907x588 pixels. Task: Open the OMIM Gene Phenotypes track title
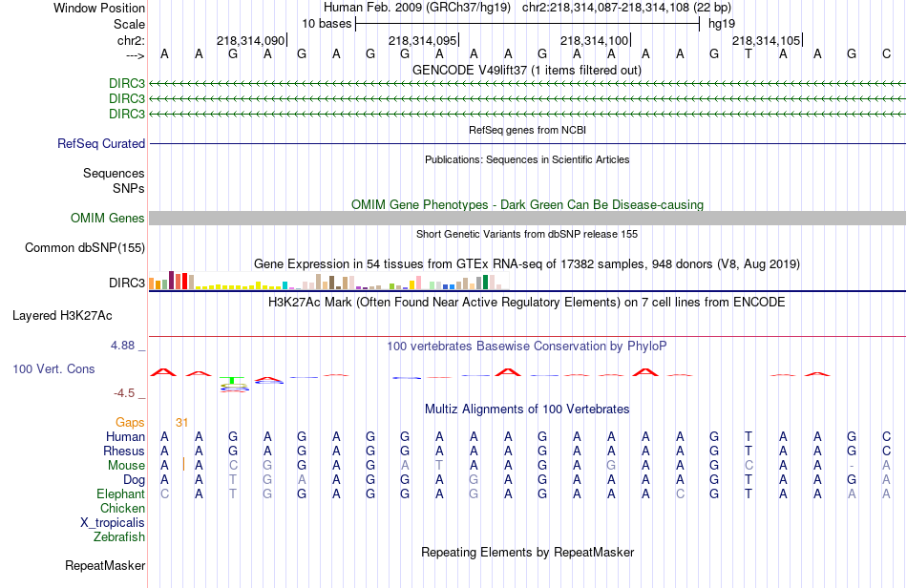coord(527,204)
